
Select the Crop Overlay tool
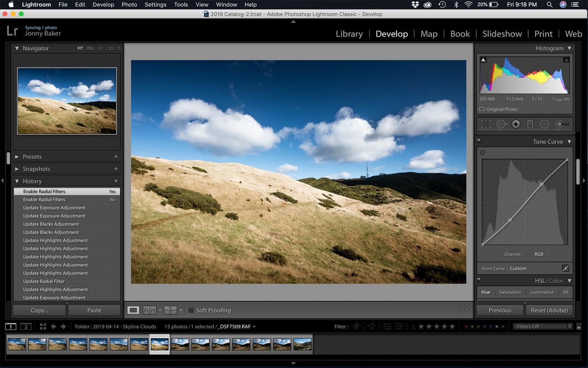[486, 124]
